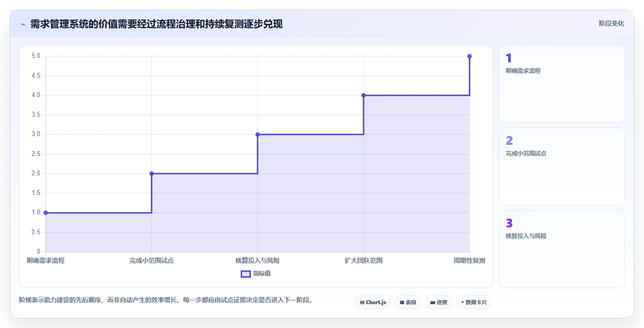The width and height of the screenshot is (644, 328).
Task: Click the data point at value 5.0
Action: tap(469, 56)
